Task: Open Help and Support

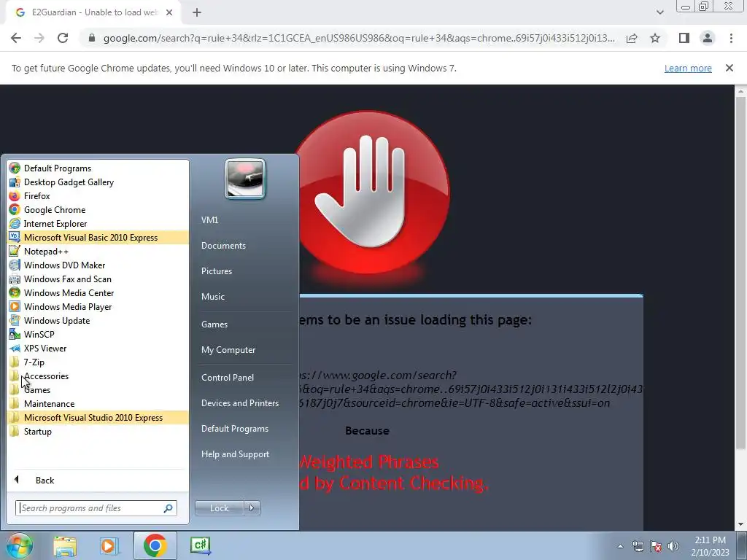Action: (x=236, y=454)
